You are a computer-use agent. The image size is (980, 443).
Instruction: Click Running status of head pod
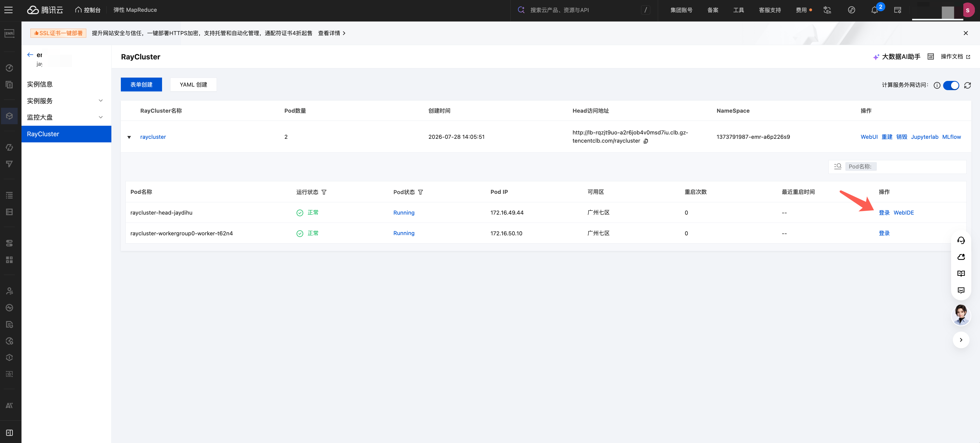pyautogui.click(x=404, y=213)
